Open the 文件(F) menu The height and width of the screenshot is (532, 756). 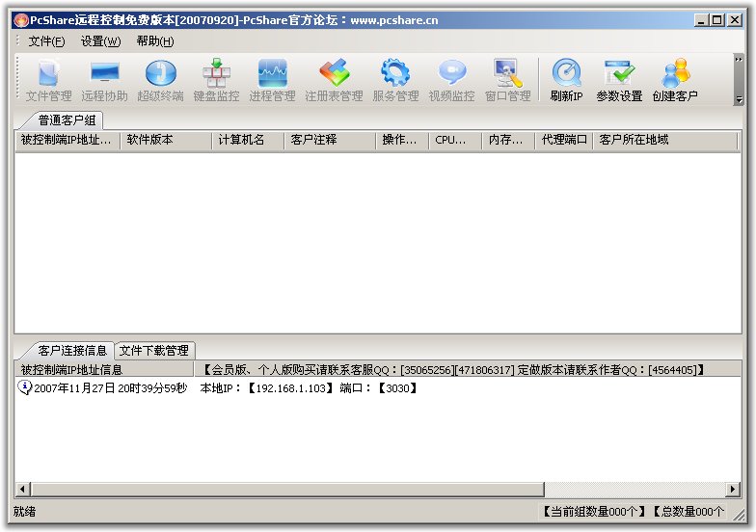tap(46, 41)
